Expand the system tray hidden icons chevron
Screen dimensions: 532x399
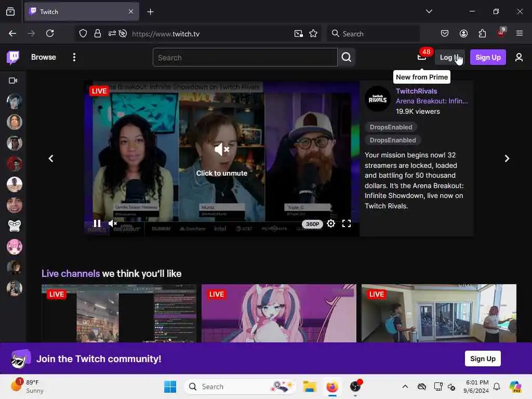coord(405,387)
